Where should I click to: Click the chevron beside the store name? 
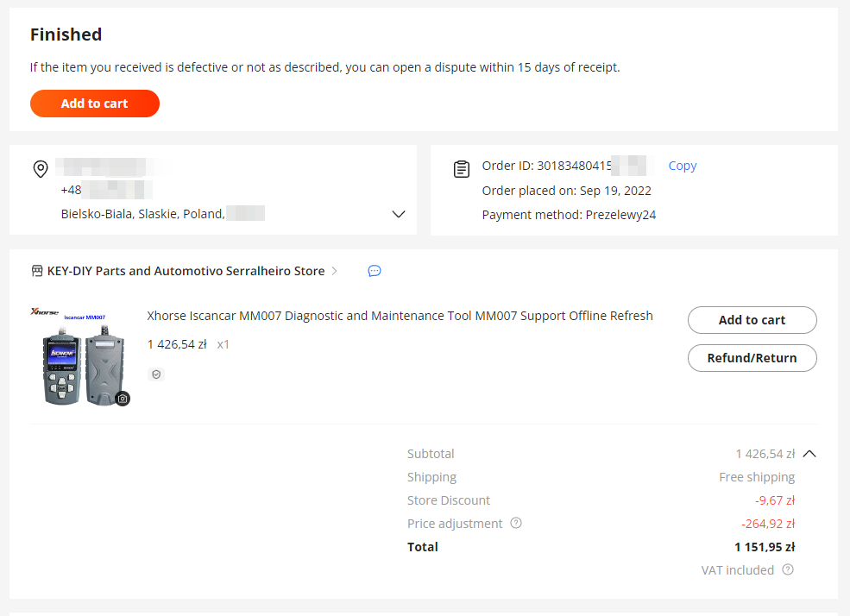[x=334, y=271]
